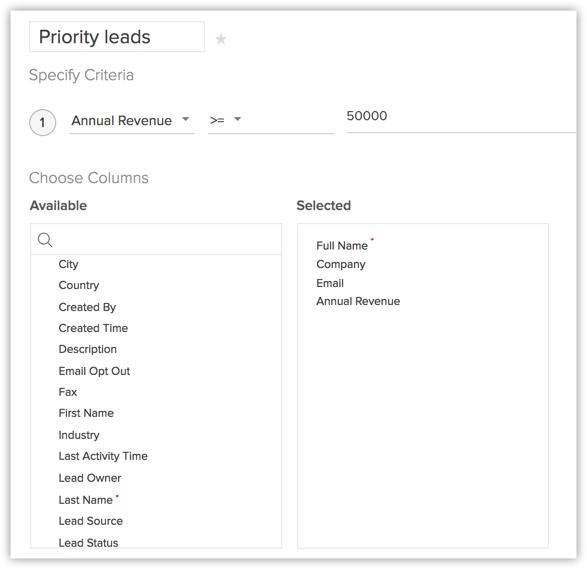This screenshot has width=587, height=569.
Task: Select Country from Available columns
Action: tap(79, 285)
